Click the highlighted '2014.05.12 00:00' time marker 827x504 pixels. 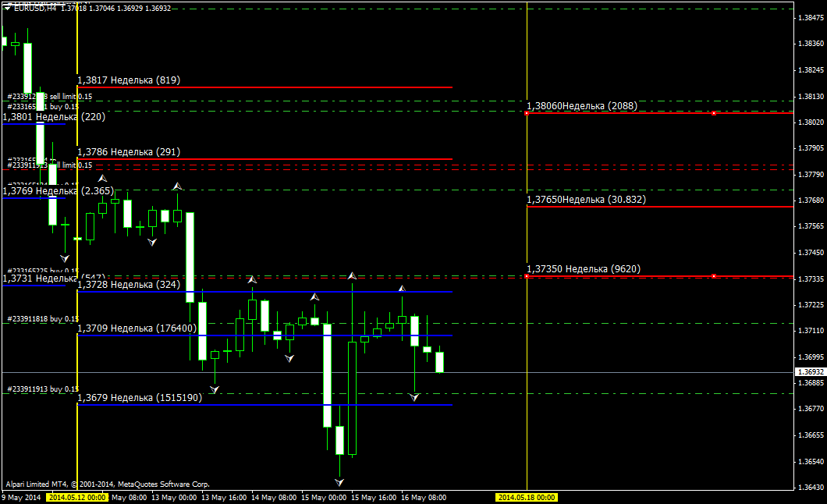[x=77, y=497]
